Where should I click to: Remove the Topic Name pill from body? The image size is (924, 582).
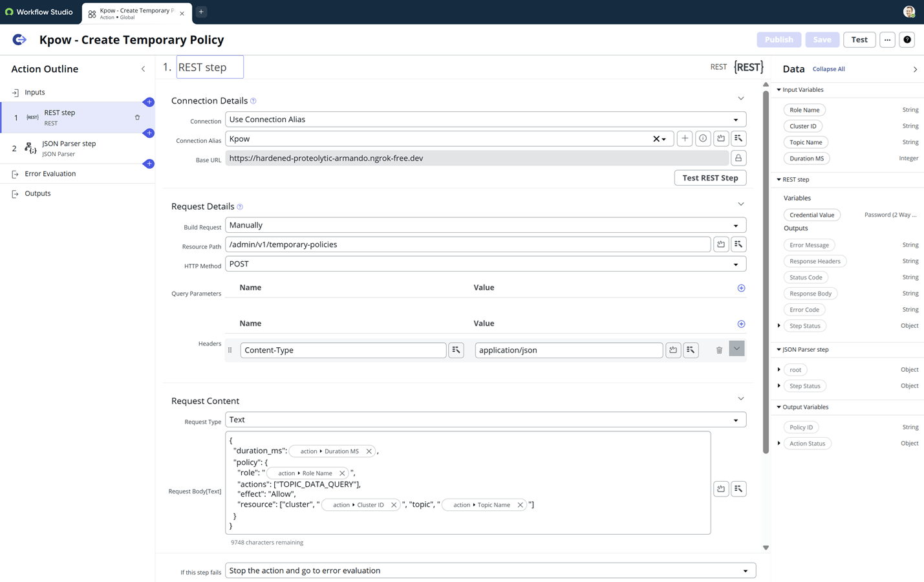pyautogui.click(x=520, y=505)
